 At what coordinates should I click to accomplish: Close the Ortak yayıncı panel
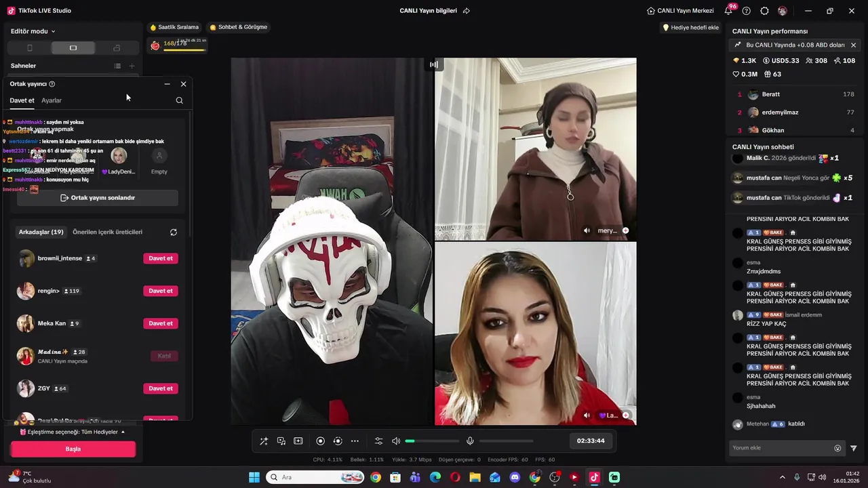183,84
